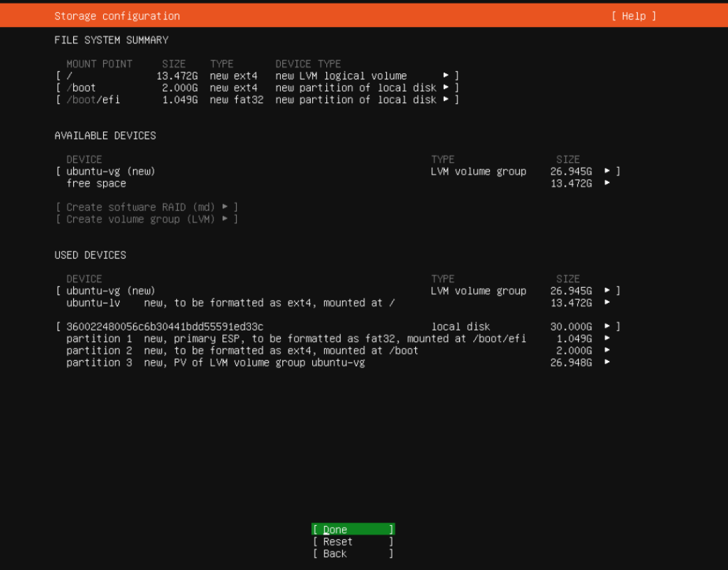This screenshot has width=728, height=570.
Task: Open the /boot partition options arrow
Action: pyautogui.click(x=446, y=87)
